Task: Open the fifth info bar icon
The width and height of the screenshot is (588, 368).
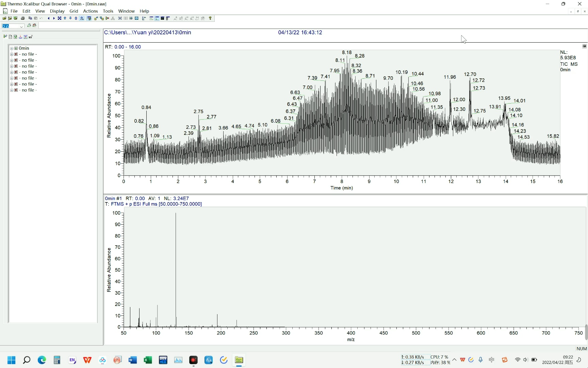Action: [x=26, y=37]
